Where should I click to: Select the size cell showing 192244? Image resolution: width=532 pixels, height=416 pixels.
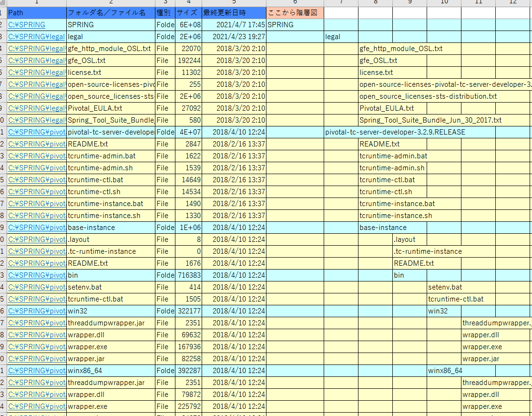point(189,61)
